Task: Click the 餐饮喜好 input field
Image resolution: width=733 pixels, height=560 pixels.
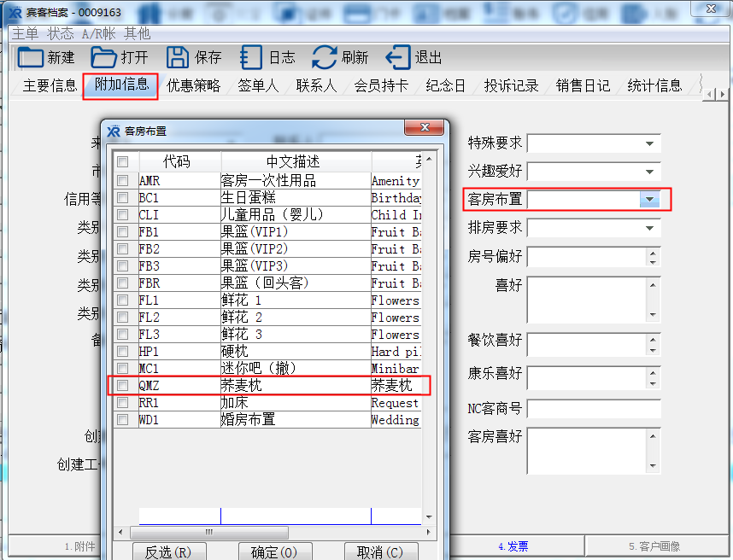Action: pos(588,345)
